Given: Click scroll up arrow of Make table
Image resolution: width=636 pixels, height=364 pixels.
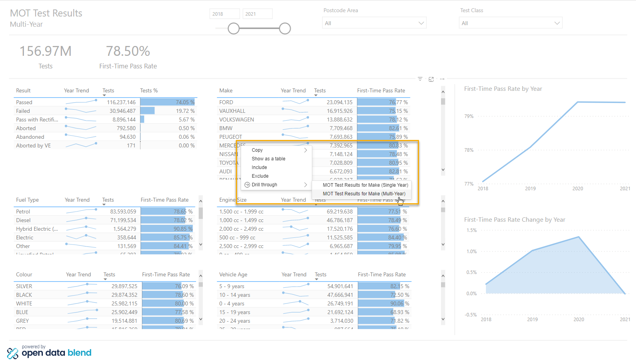Looking at the screenshot, I should [x=443, y=92].
